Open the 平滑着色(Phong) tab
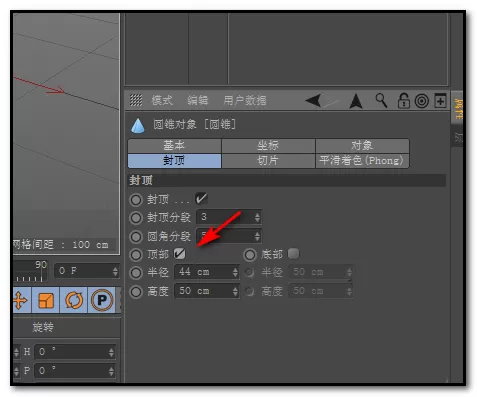477x397 pixels. coord(362,161)
